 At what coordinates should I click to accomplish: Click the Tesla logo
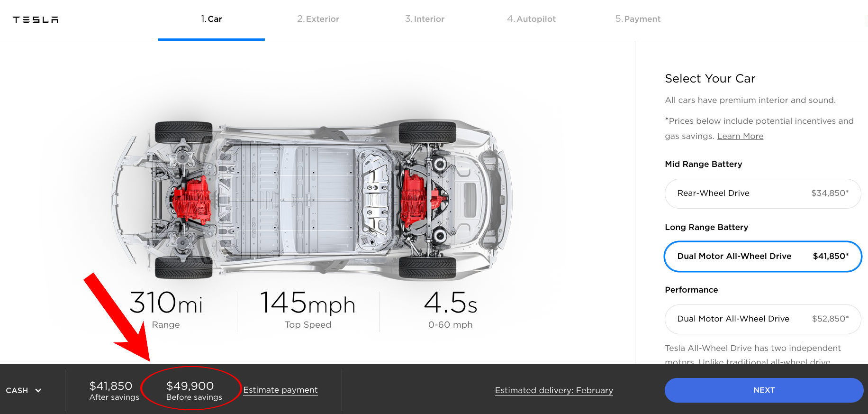[36, 19]
